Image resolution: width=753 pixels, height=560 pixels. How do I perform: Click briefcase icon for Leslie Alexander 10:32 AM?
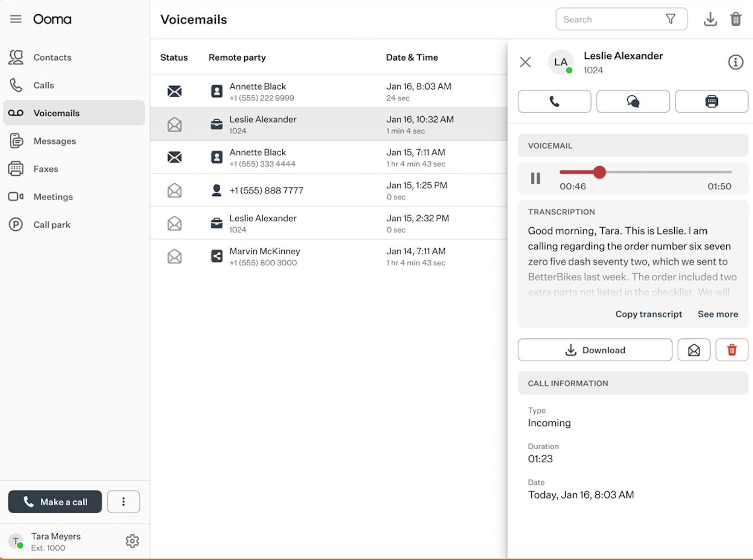(216, 124)
